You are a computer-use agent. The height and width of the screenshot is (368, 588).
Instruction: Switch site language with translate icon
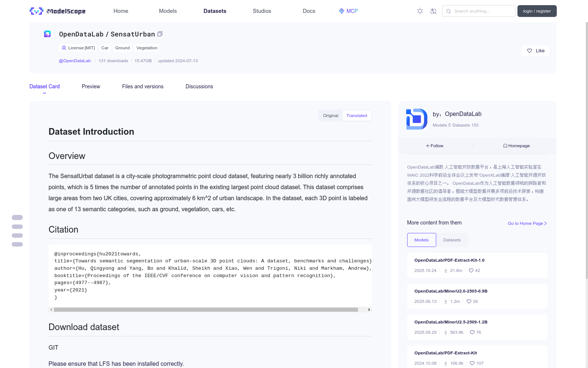pyautogui.click(x=433, y=11)
